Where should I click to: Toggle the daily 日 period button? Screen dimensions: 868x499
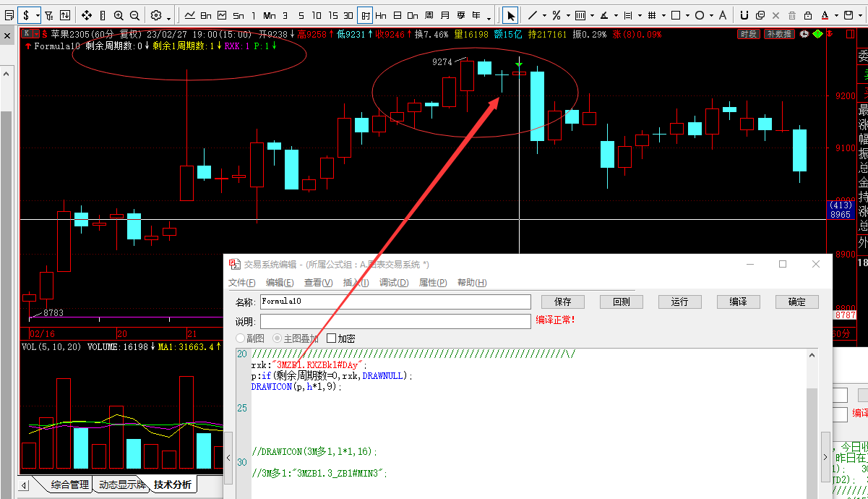point(397,15)
